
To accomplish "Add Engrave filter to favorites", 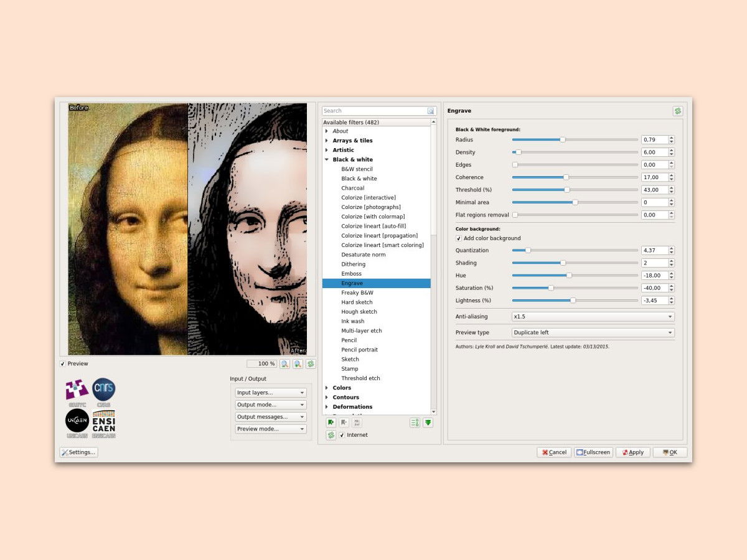I will pyautogui.click(x=331, y=422).
